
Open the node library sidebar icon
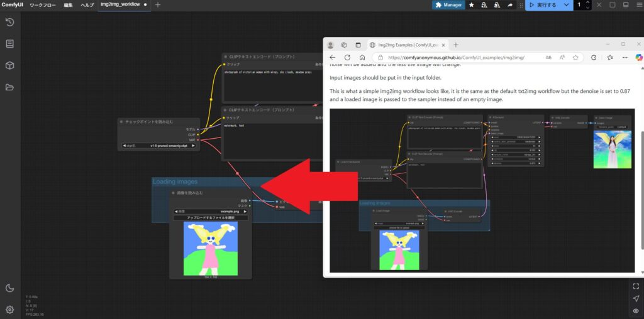10,44
